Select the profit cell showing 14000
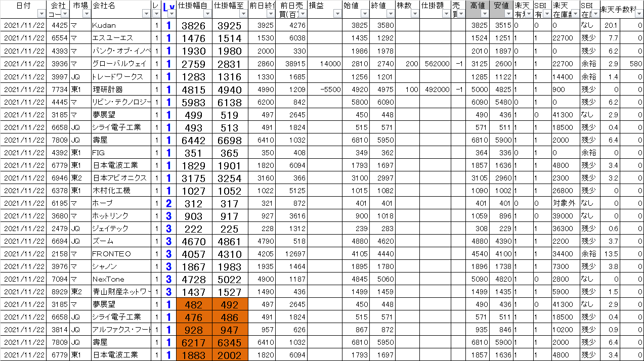Viewport: 644px width, 361px height. click(x=325, y=63)
